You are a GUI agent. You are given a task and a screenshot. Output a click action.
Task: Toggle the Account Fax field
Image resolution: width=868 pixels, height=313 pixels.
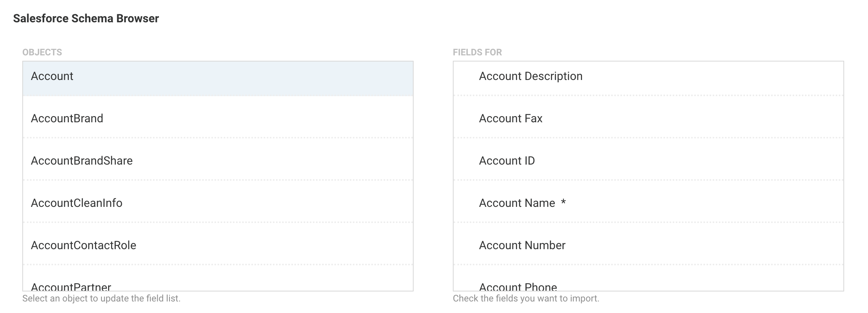click(510, 119)
